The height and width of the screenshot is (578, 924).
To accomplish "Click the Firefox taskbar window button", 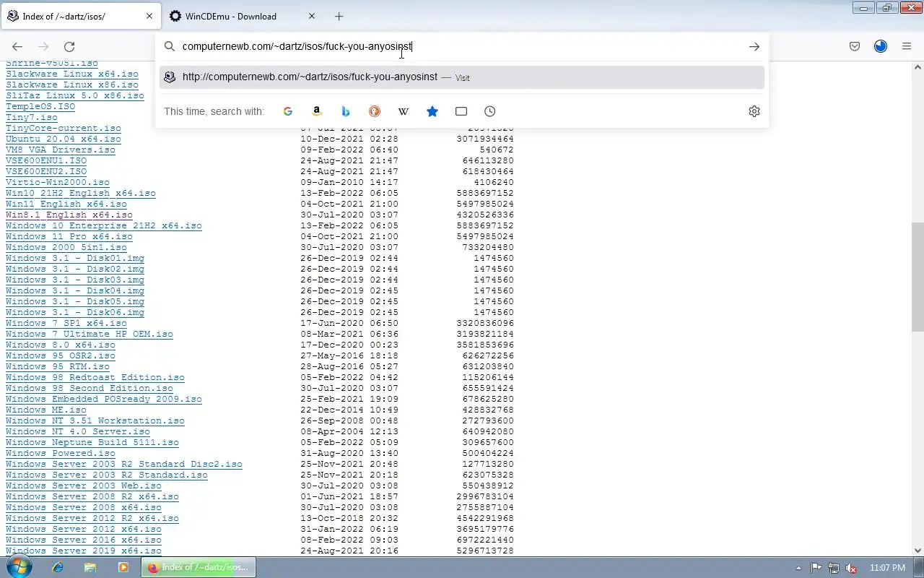I will pyautogui.click(x=199, y=567).
